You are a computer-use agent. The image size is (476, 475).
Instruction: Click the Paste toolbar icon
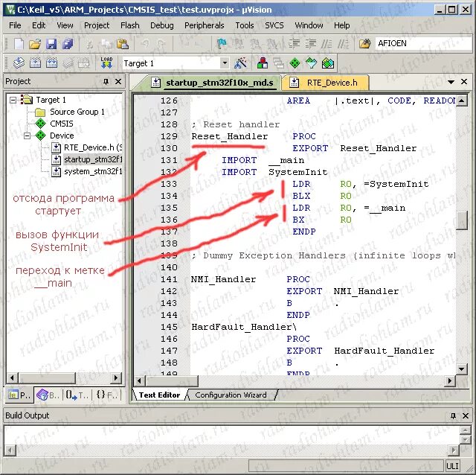[123, 44]
